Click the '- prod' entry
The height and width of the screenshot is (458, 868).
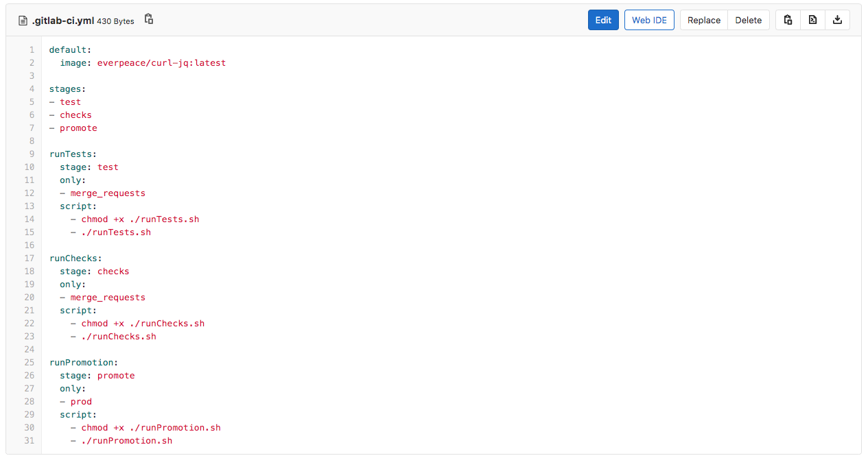[x=75, y=402]
